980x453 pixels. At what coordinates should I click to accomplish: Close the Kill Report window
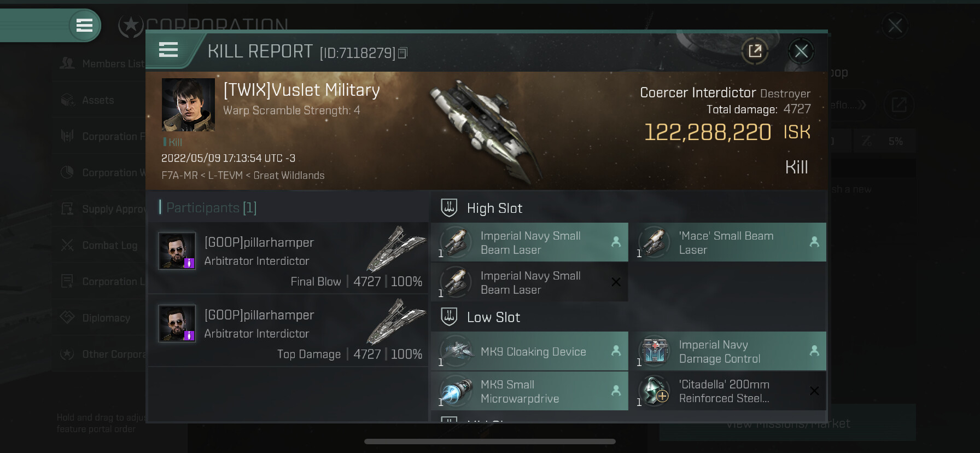801,51
